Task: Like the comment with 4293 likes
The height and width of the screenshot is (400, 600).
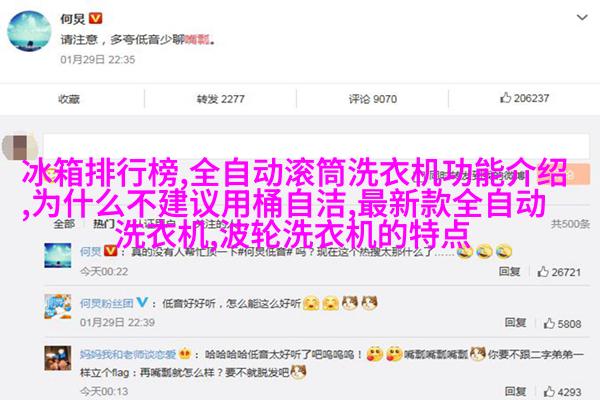Action: pyautogui.click(x=562, y=392)
